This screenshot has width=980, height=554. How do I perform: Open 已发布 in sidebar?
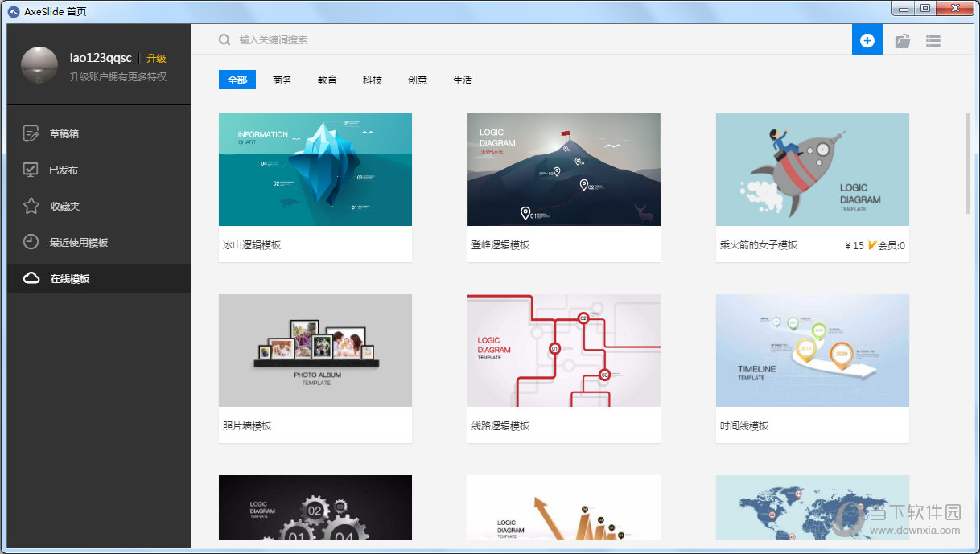click(99, 170)
